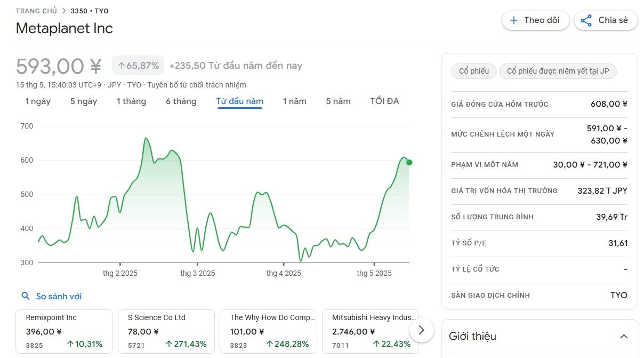
Task: Click the 30,00 ¥ - 721,00 ¥ year range
Action: coord(590,165)
